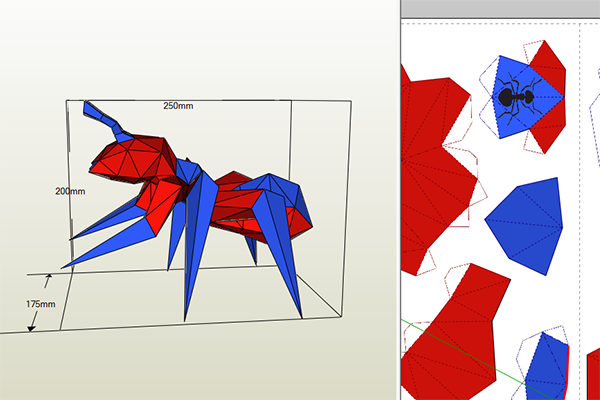Click the 175mm depth dimension label

[x=41, y=304]
